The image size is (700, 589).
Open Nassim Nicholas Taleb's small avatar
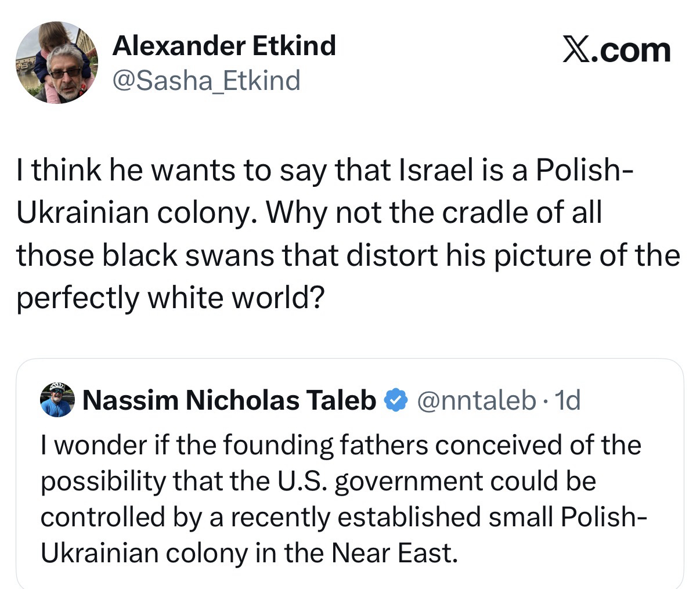[58, 399]
